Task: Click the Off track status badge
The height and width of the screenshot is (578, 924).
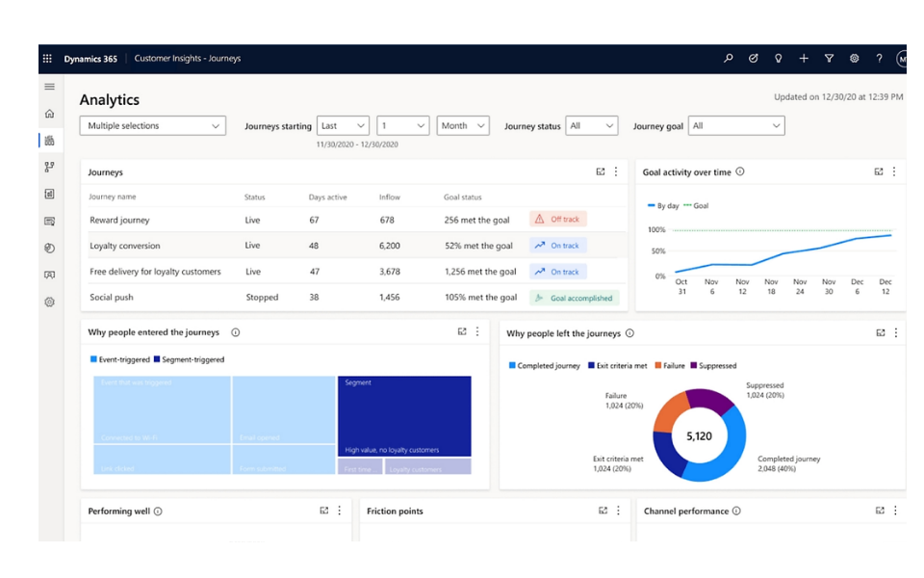Action: click(x=557, y=219)
